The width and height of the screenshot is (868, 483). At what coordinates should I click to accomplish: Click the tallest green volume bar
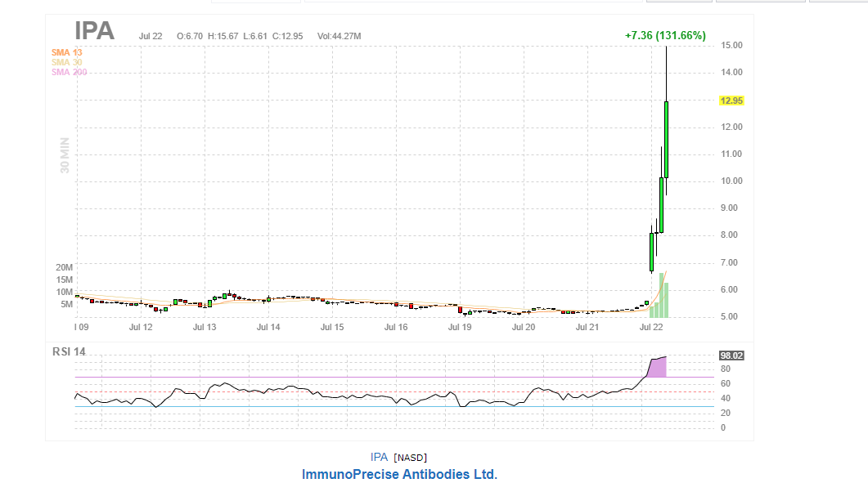click(x=661, y=296)
